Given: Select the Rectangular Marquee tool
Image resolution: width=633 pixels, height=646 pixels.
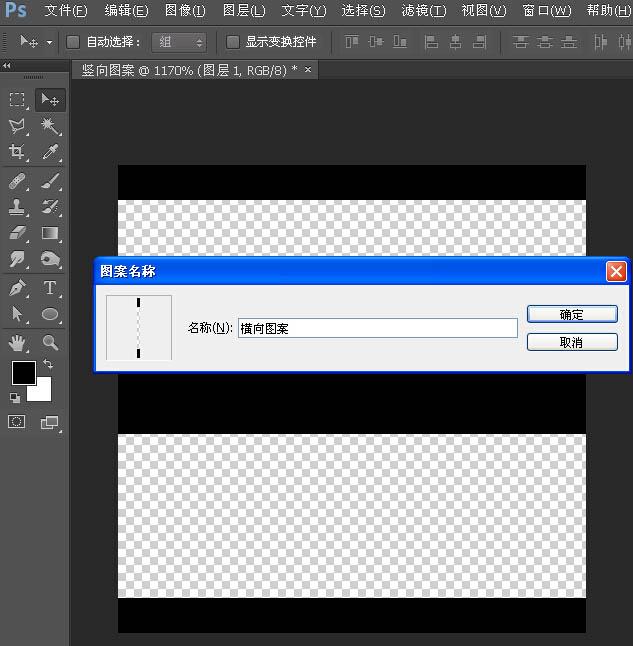Looking at the screenshot, I should [x=17, y=100].
